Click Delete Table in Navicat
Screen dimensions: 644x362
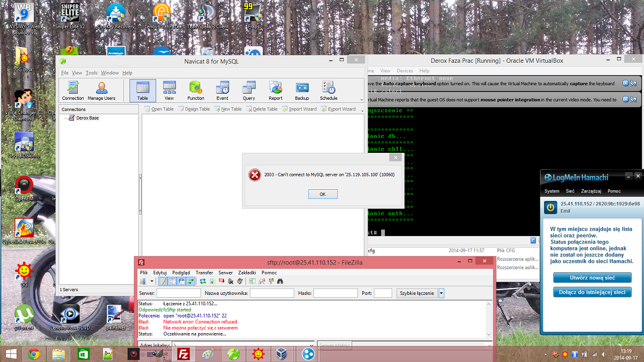[x=262, y=109]
